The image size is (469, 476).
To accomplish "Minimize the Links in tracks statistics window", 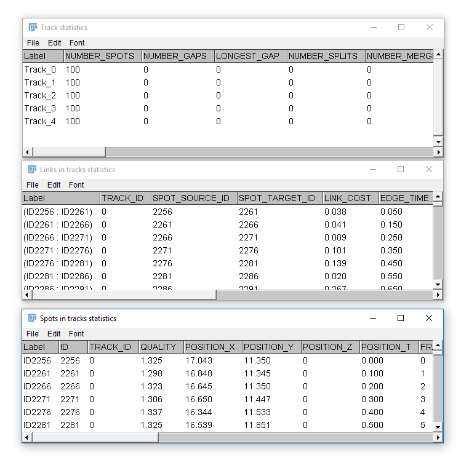I will [372, 169].
